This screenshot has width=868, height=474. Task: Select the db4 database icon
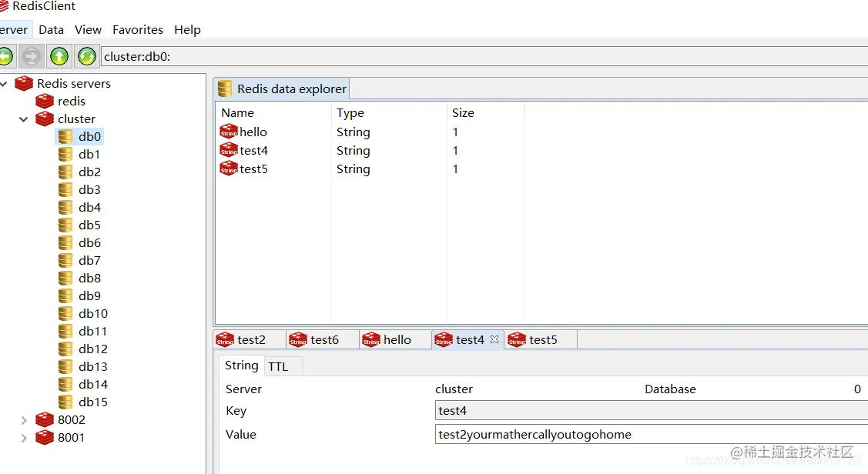coord(65,208)
